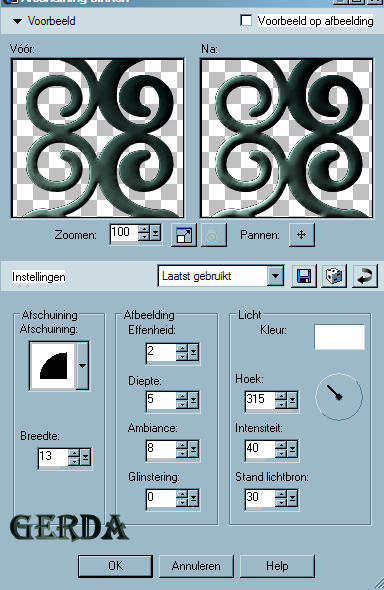Click the save preset floppy disk icon
Screen dimensions: 384x590
point(304,276)
